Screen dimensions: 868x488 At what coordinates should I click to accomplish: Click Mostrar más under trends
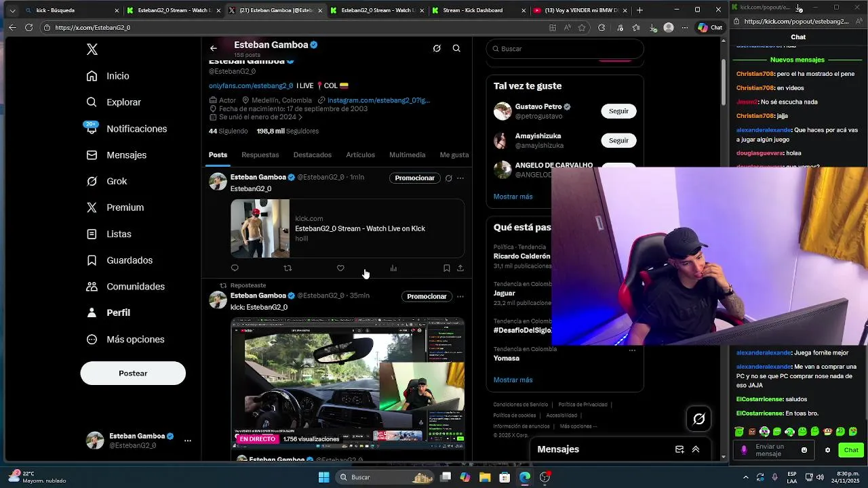pyautogui.click(x=513, y=380)
